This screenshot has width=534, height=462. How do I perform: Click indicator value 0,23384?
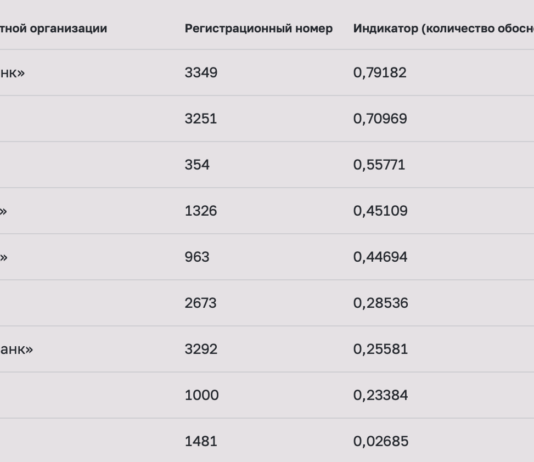380,395
